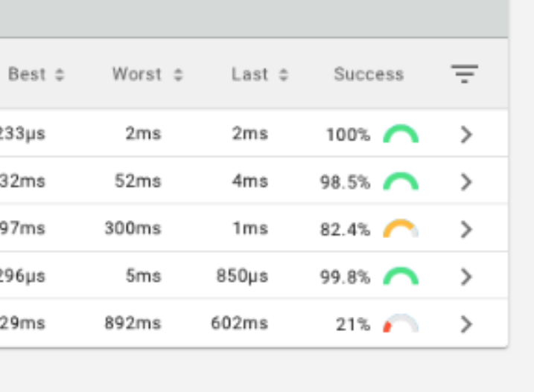Sort by the Last column
The height and width of the screenshot is (392, 534).
pyautogui.click(x=284, y=74)
